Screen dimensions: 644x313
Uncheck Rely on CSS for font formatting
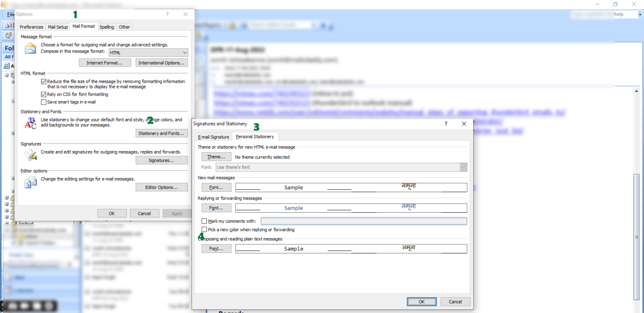[44, 94]
